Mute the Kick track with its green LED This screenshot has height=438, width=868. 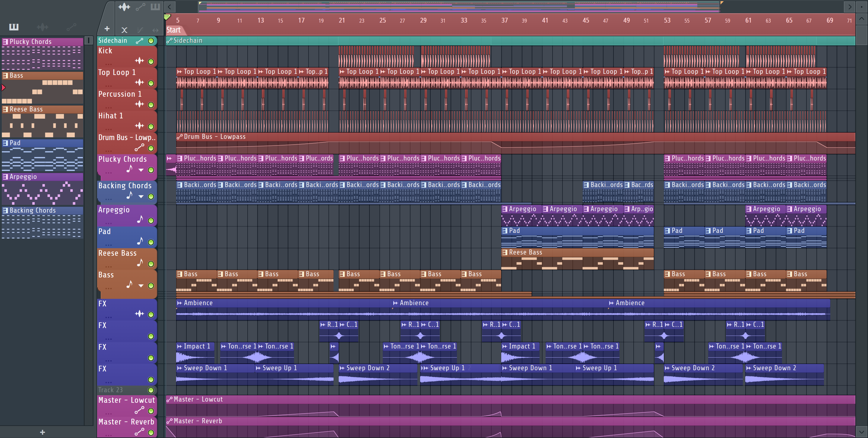[151, 62]
